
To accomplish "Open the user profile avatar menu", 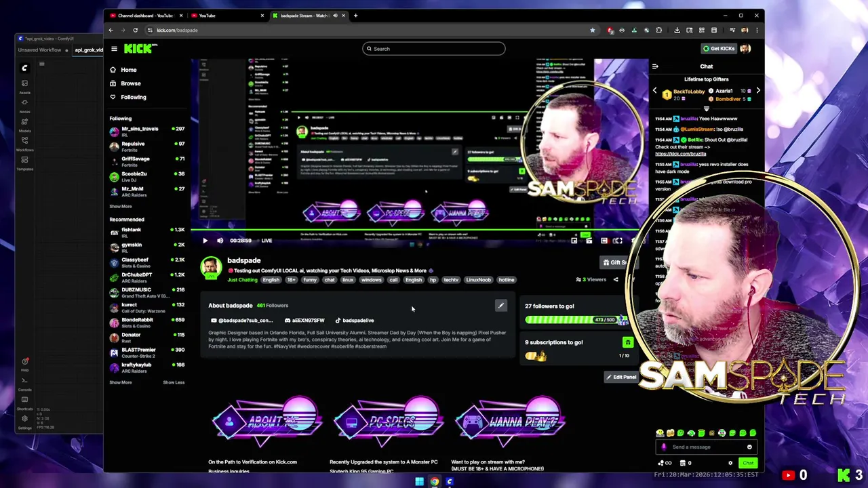I will (x=745, y=49).
